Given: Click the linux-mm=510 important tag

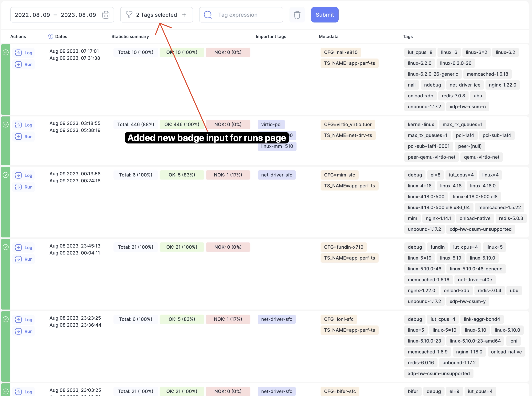Looking at the screenshot, I should tap(277, 147).
